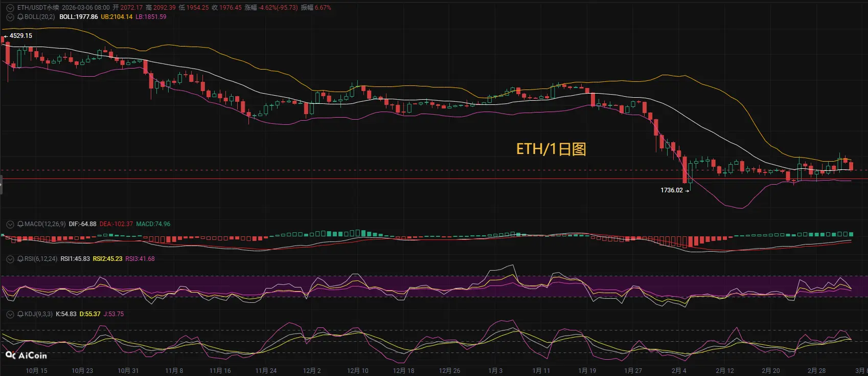
Task: Click the DIF:-64.88 value
Action: coord(83,224)
